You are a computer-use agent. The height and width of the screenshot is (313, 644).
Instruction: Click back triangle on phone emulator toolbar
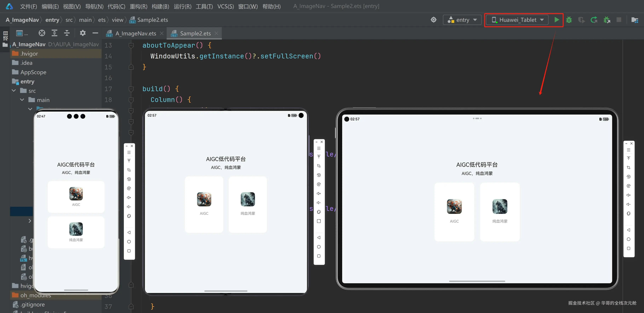(129, 232)
